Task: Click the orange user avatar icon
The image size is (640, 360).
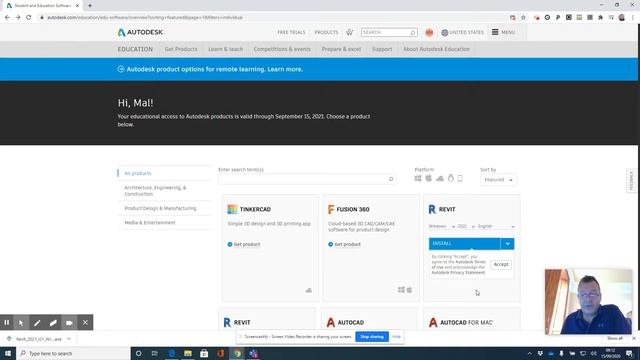Action: pos(429,33)
